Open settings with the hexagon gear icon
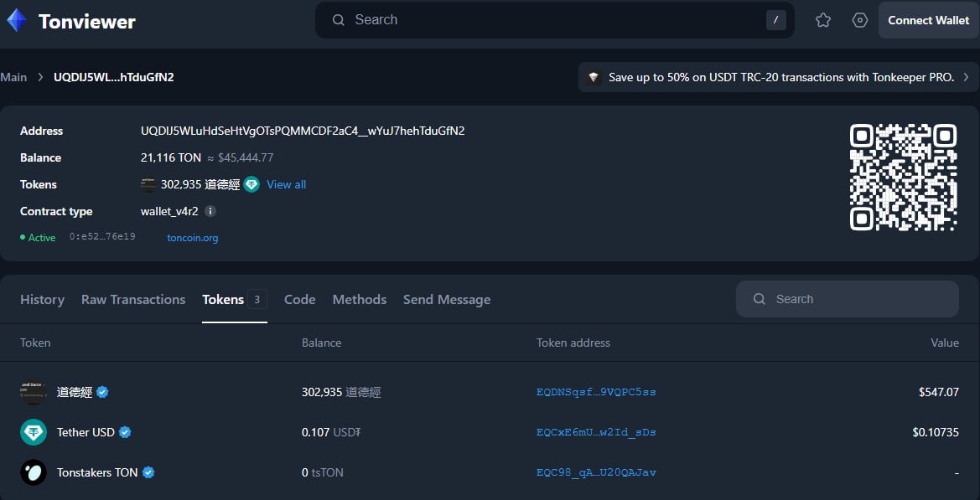 tap(860, 20)
